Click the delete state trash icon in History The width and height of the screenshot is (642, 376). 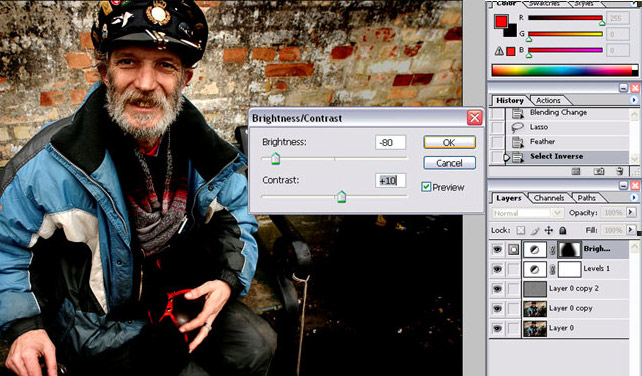pyautogui.click(x=620, y=172)
